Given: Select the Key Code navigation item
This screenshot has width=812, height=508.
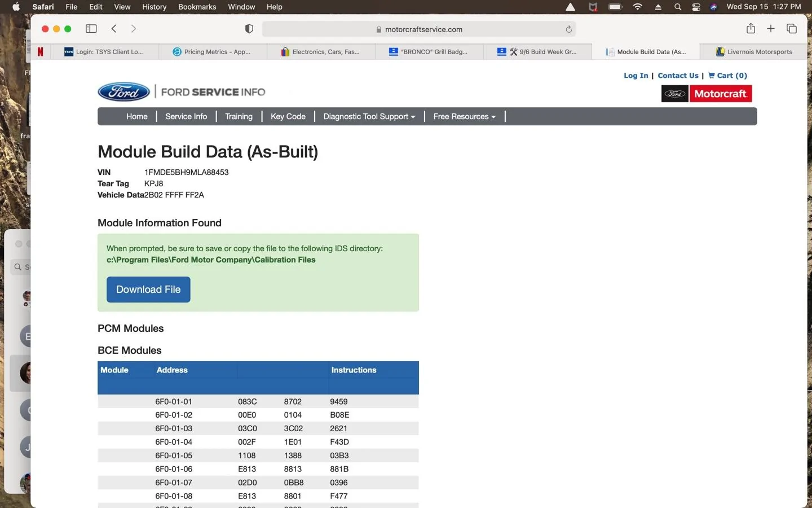Looking at the screenshot, I should 288,116.
